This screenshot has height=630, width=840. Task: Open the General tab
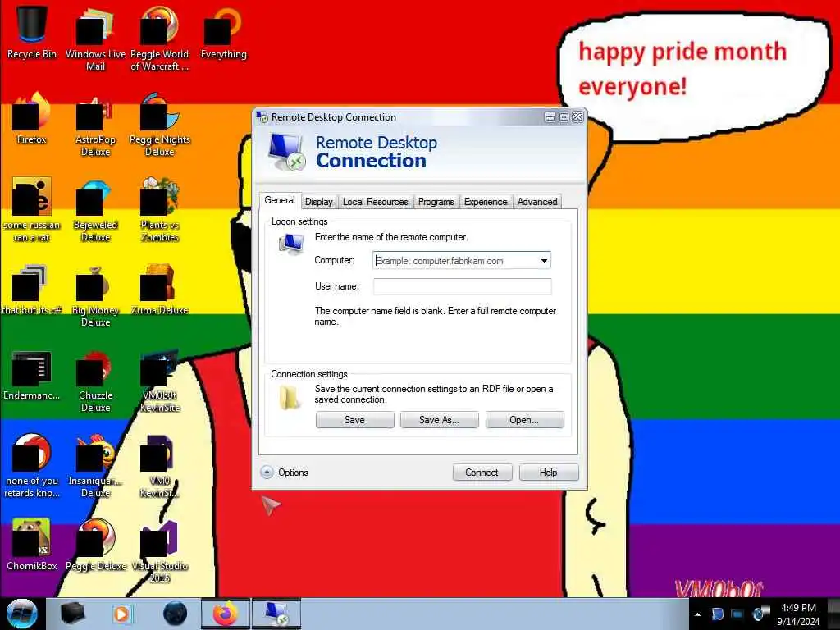[280, 200]
